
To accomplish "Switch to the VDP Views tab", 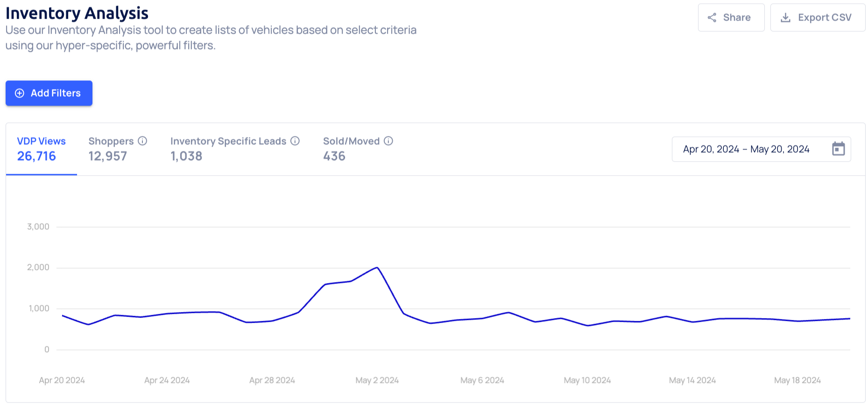I will point(41,148).
